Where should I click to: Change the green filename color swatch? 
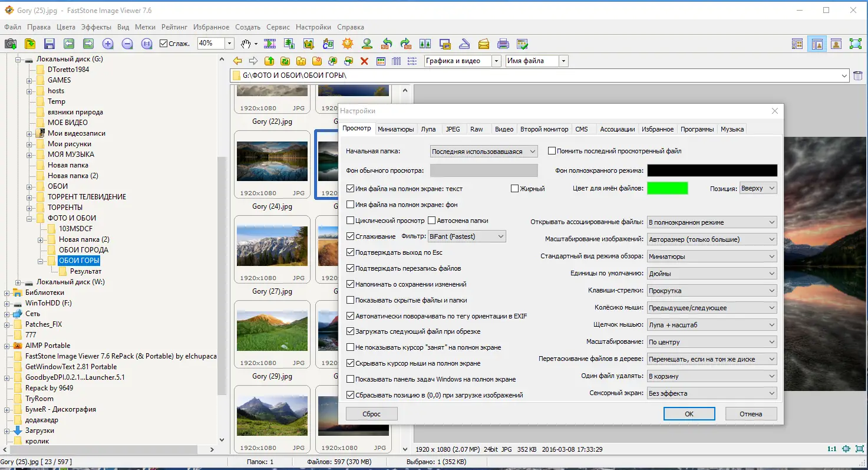[x=667, y=188]
